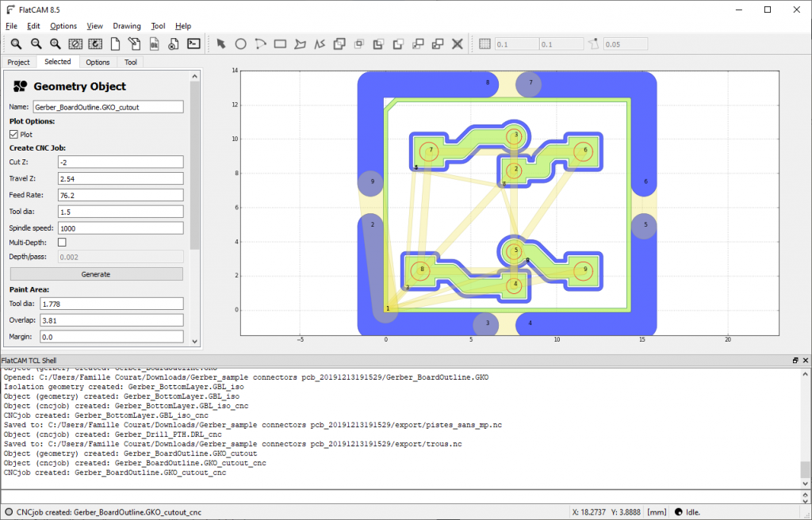Open the command line shell icon
The image size is (812, 520).
(x=193, y=44)
